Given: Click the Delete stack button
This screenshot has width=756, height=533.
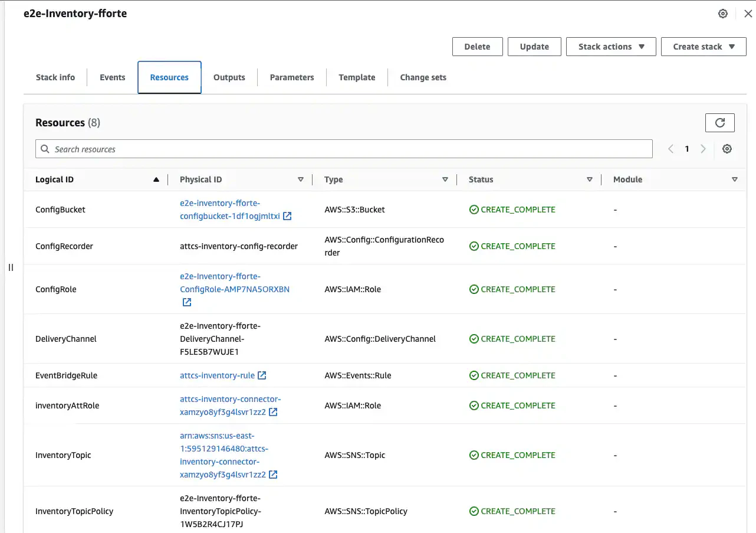Looking at the screenshot, I should coord(478,47).
